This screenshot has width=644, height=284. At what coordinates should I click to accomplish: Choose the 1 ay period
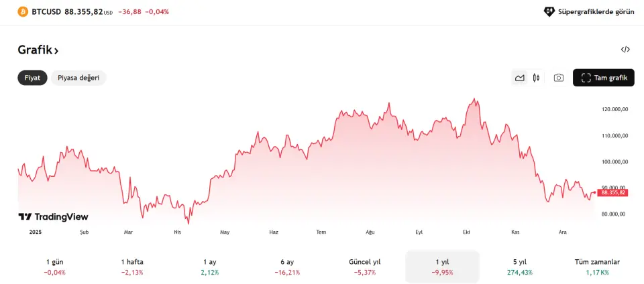210,267
